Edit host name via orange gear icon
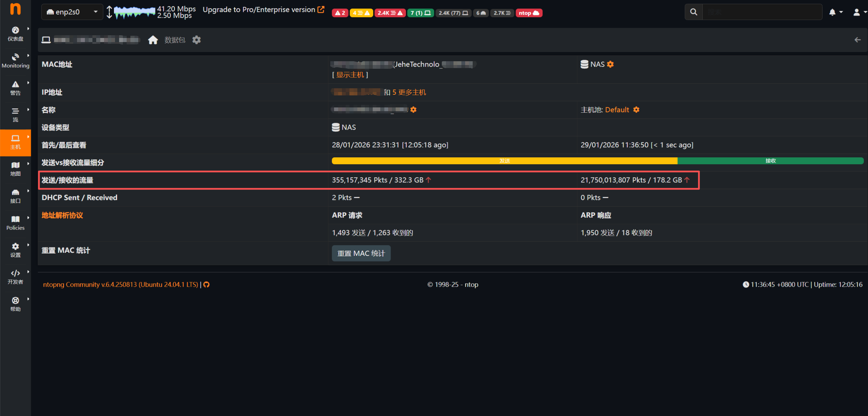Image resolution: width=868 pixels, height=416 pixels. [413, 110]
